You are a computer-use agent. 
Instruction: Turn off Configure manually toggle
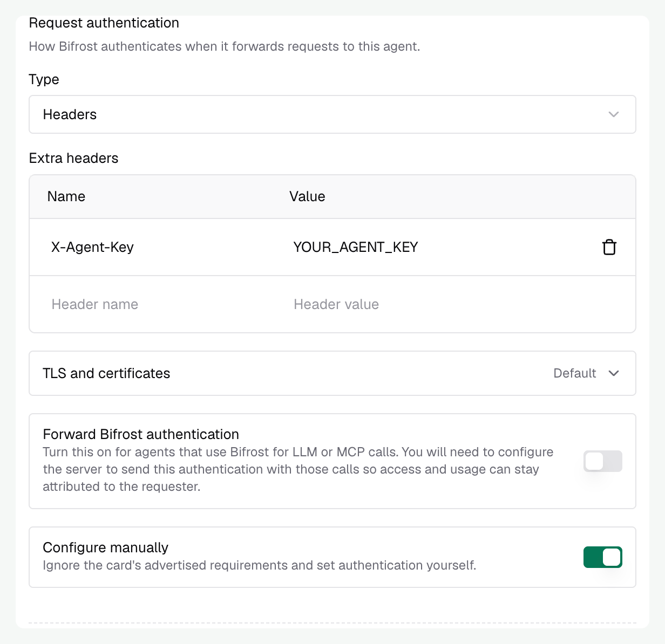tap(603, 557)
